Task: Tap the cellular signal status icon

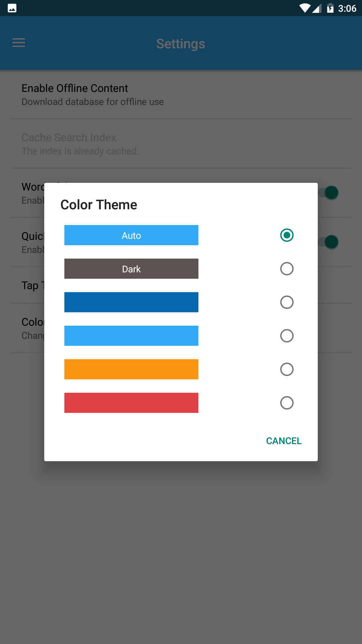Action: click(x=317, y=8)
